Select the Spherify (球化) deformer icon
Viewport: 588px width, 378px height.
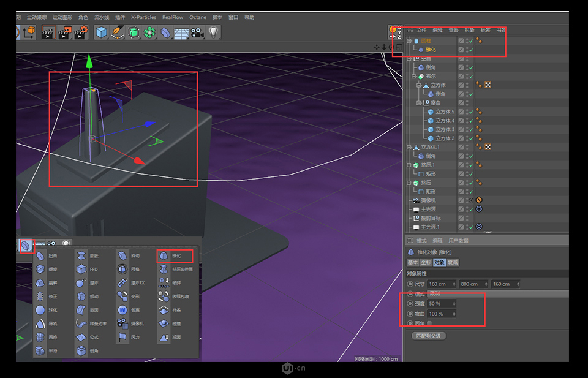(x=40, y=311)
